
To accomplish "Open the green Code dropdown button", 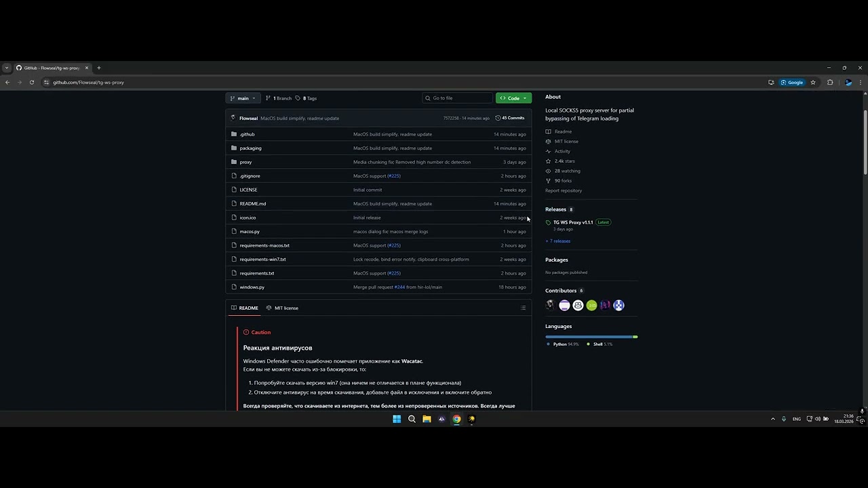I will (513, 98).
